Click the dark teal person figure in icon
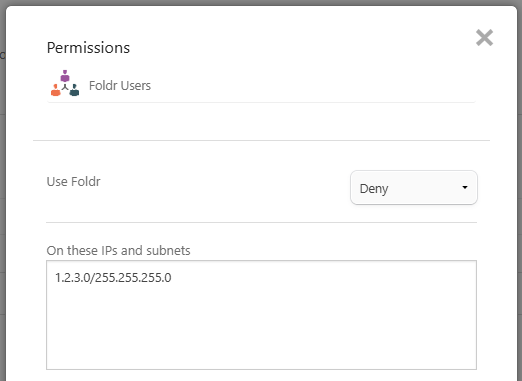The width and height of the screenshot is (522, 381). (x=74, y=90)
